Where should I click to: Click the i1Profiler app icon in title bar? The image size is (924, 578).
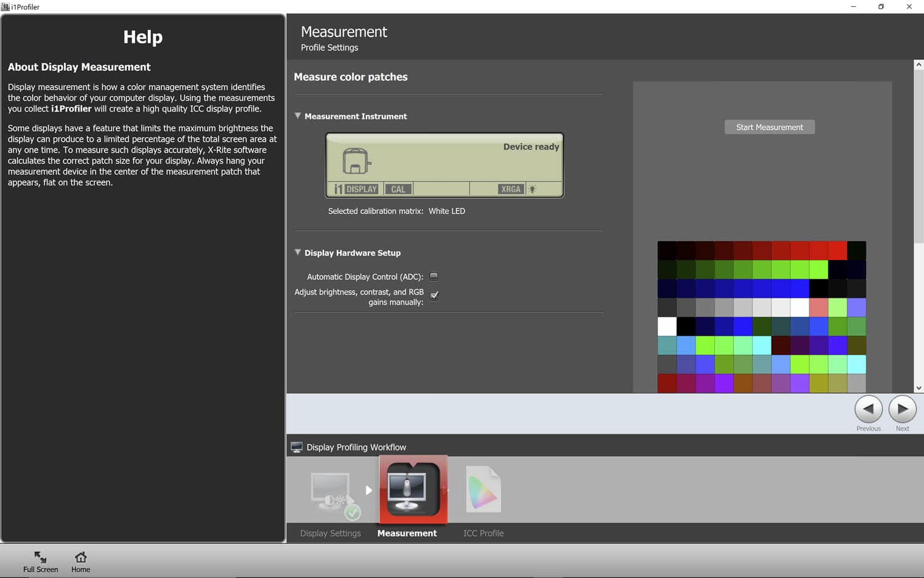coord(5,7)
